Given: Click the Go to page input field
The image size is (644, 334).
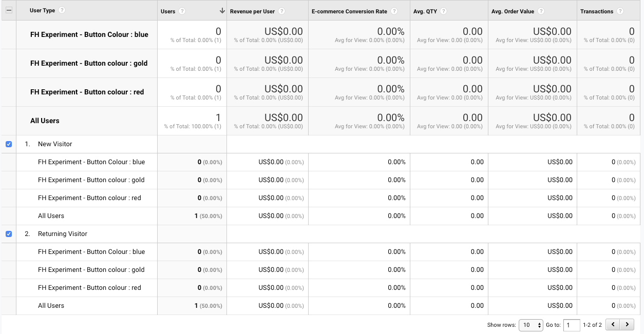Looking at the screenshot, I should pos(572,325).
